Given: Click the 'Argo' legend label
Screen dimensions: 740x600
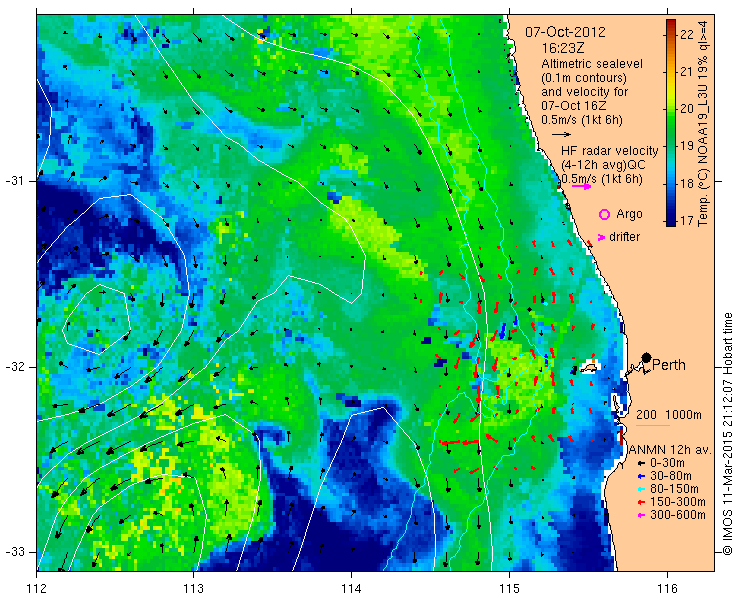Looking at the screenshot, I should tap(629, 214).
